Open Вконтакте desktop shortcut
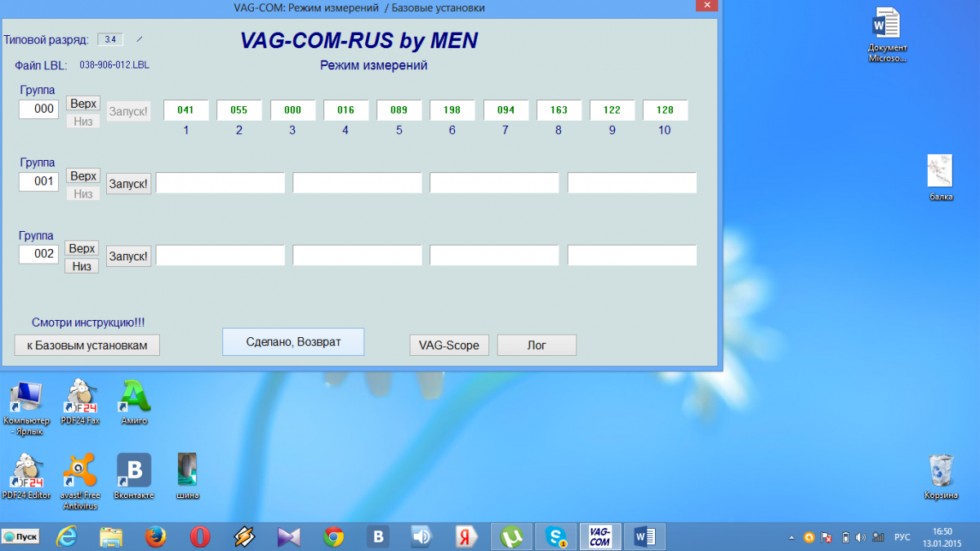Screen dimensions: 980x551 tap(134, 477)
